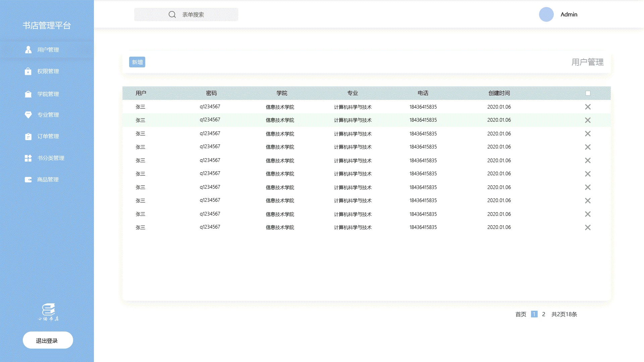Toggle the select-all checkbox in table header
The width and height of the screenshot is (644, 362).
(588, 93)
